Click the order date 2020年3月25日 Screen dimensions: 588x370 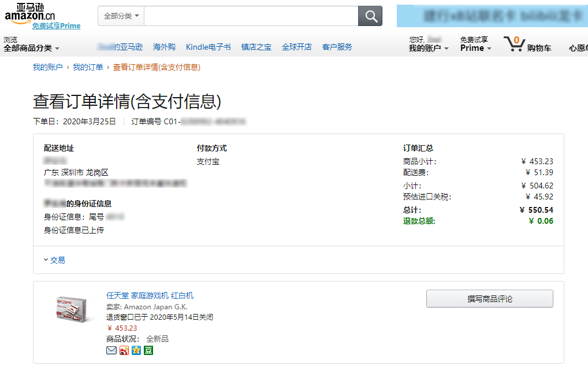click(90, 121)
